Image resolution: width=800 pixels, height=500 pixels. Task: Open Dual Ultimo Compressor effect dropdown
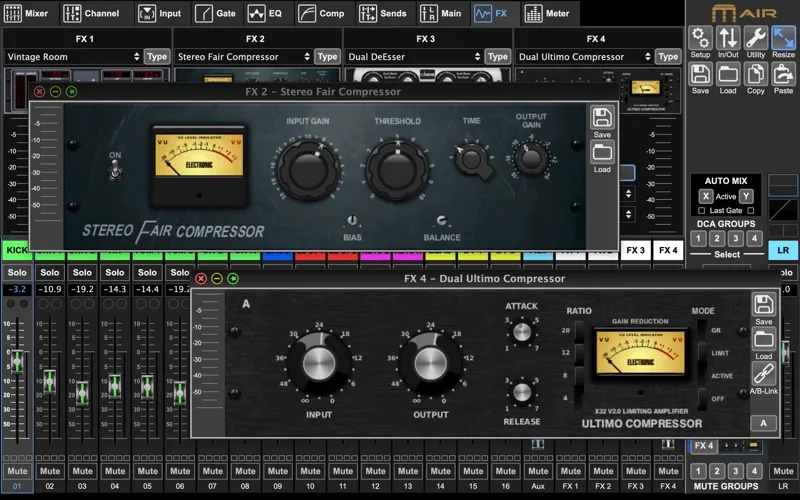tap(584, 57)
